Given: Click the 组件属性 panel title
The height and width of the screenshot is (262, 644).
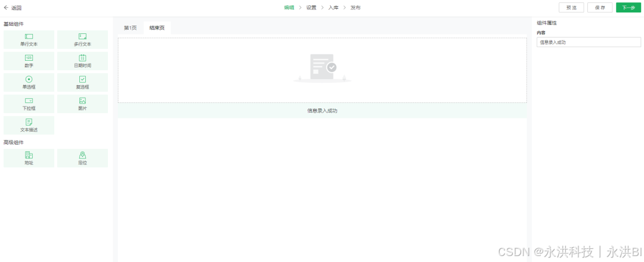Looking at the screenshot, I should 547,23.
